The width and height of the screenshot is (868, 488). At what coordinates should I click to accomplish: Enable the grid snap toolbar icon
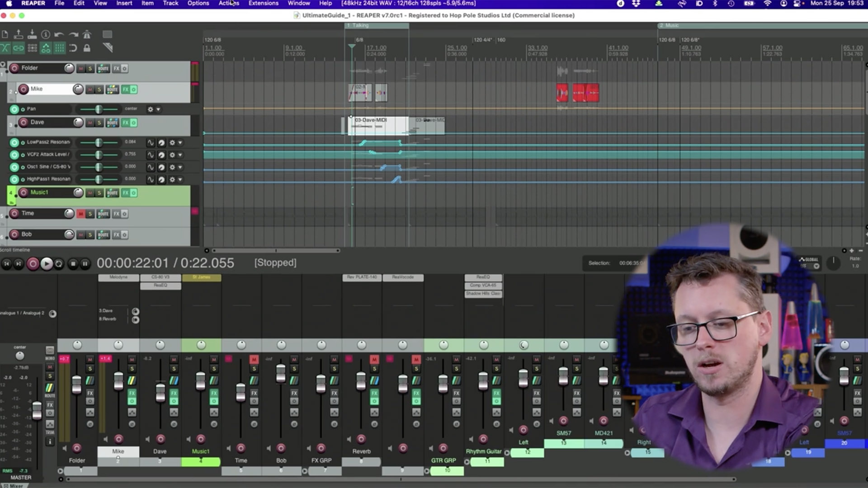(59, 48)
